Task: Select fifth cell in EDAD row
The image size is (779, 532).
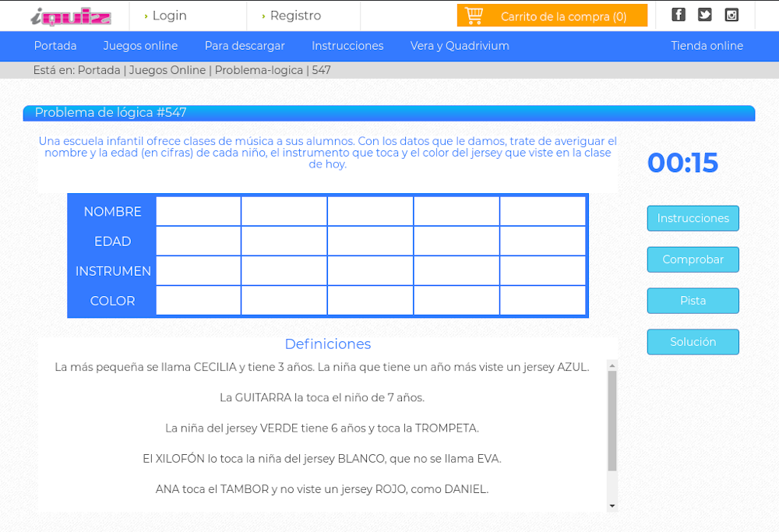Action: tap(542, 241)
